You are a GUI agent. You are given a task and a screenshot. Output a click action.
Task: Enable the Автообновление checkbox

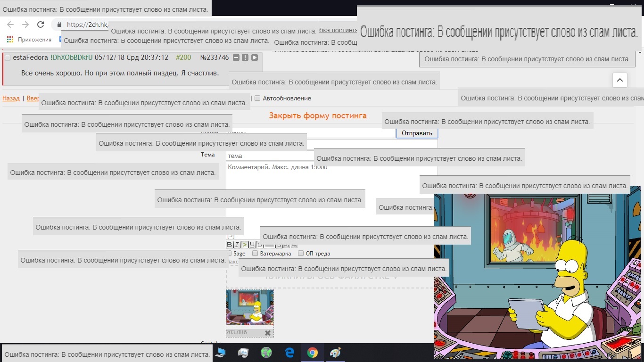click(257, 99)
